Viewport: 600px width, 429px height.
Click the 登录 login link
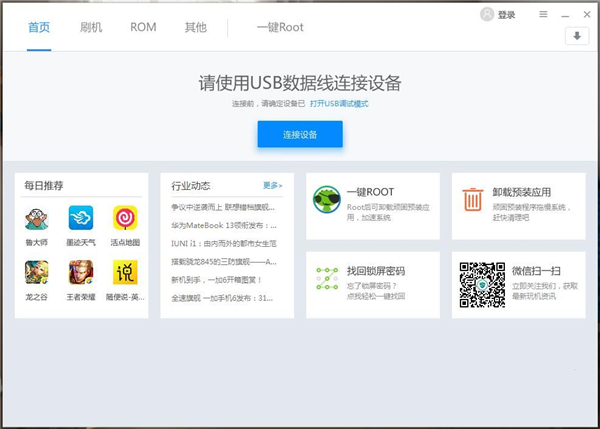(x=506, y=15)
